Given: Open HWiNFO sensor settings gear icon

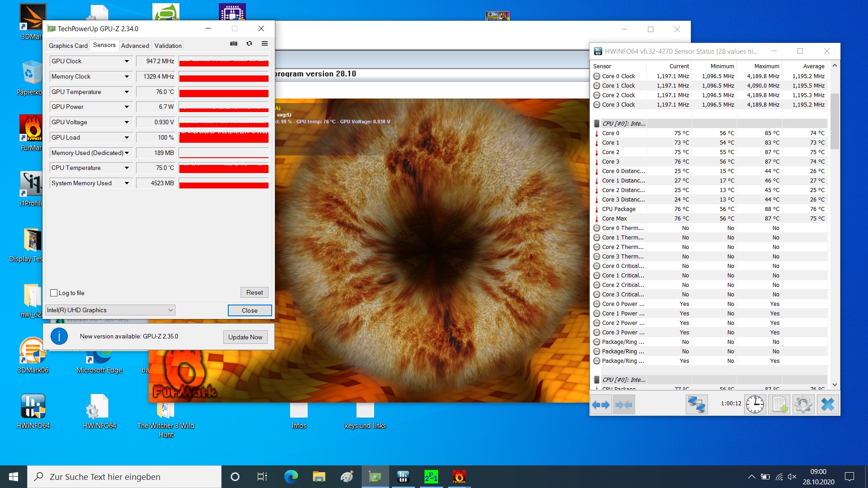Looking at the screenshot, I should coord(803,404).
